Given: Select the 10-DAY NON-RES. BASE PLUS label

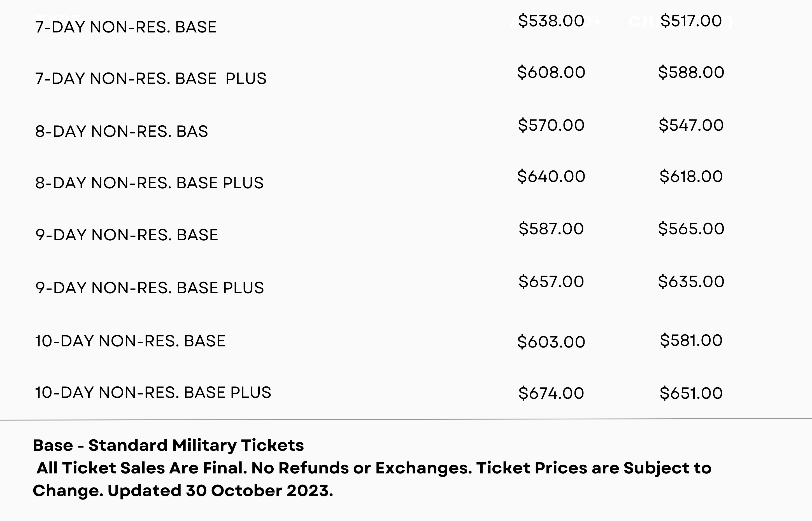Looking at the screenshot, I should (153, 393).
